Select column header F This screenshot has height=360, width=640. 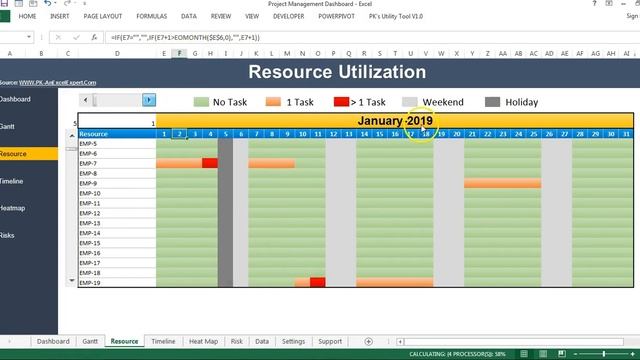point(179,53)
